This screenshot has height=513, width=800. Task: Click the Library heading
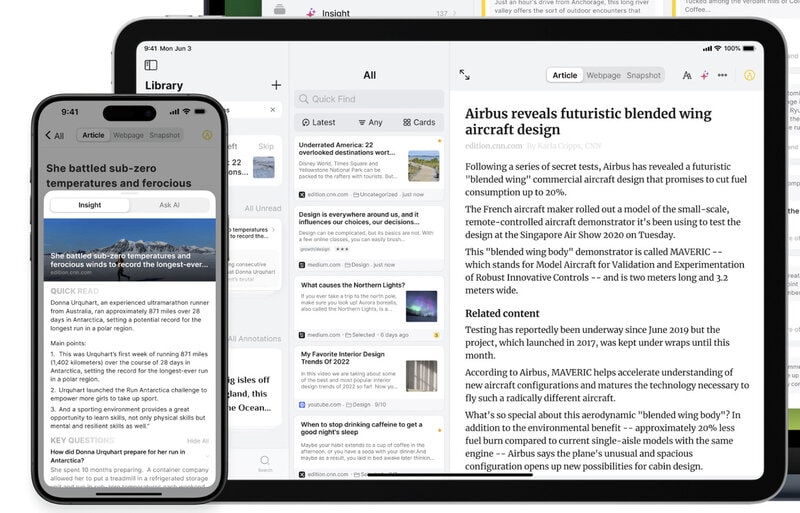click(164, 85)
